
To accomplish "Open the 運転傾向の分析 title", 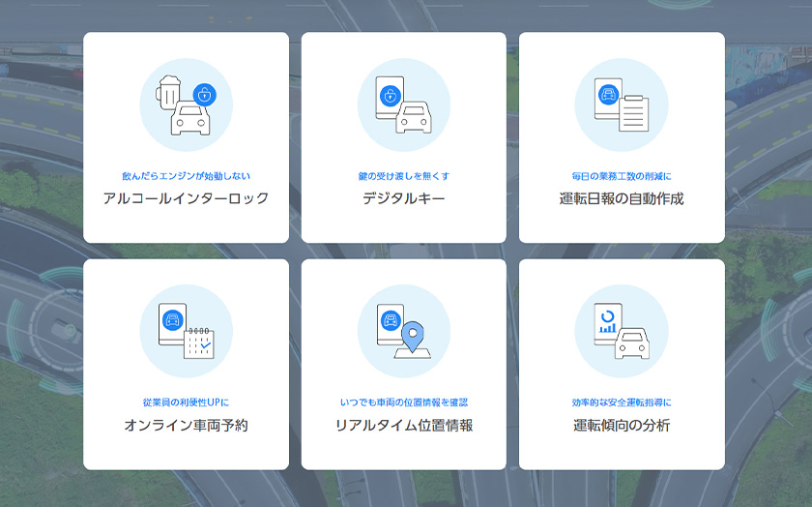I will 622,425.
